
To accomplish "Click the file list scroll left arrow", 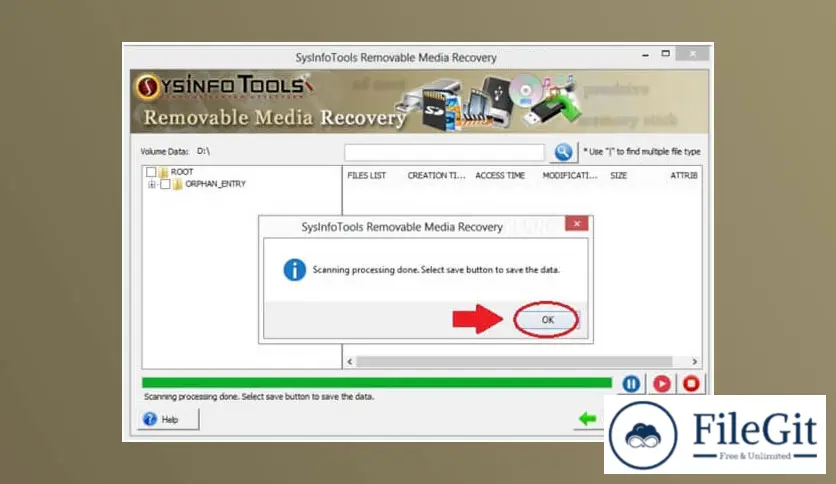I will (350, 361).
